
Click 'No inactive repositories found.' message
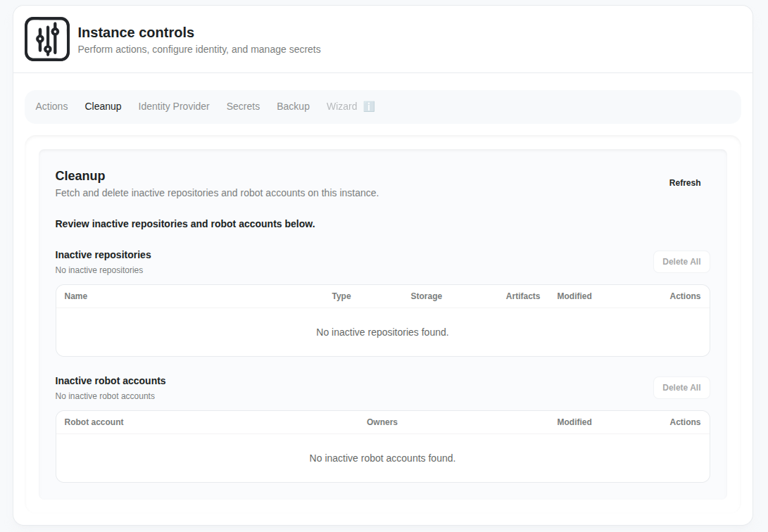coord(382,332)
